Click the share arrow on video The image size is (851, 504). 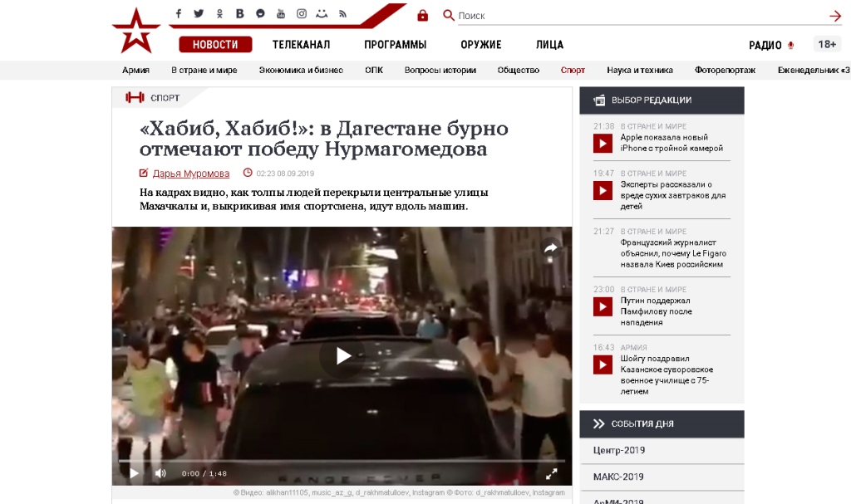549,247
